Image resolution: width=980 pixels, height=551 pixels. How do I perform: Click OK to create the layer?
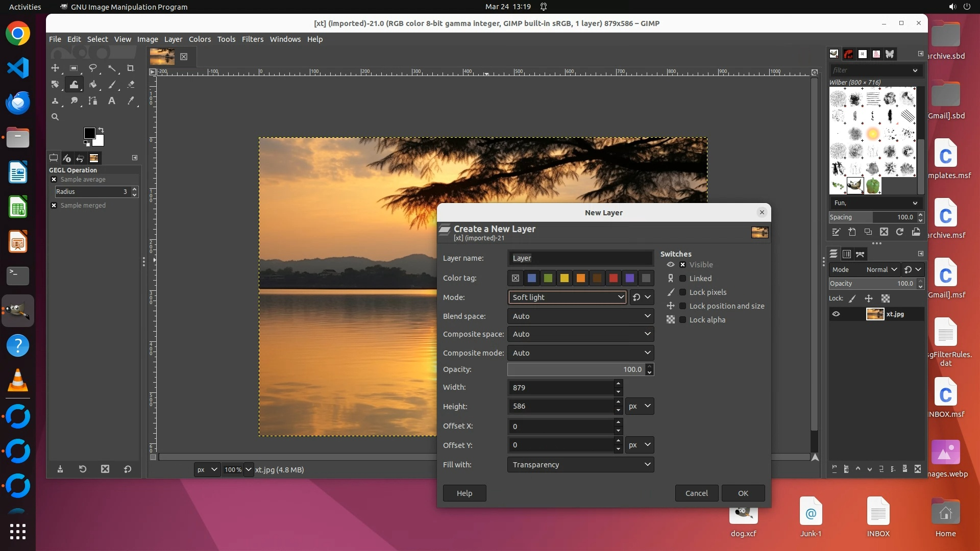[x=743, y=493]
